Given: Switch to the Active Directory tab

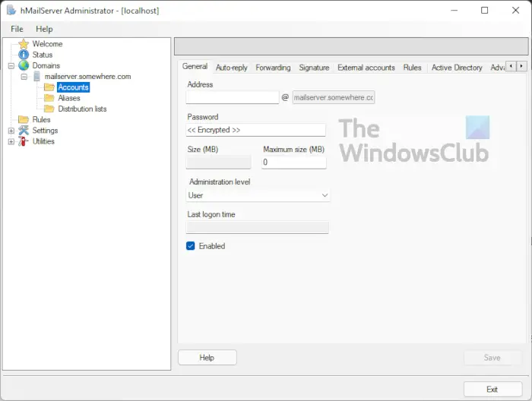Looking at the screenshot, I should [x=457, y=68].
